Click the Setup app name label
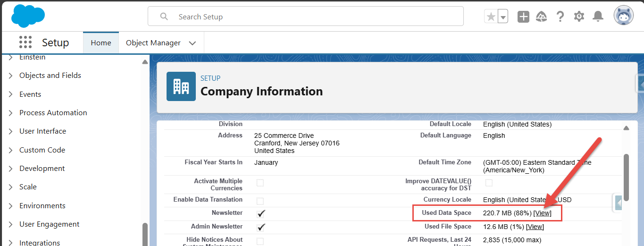The image size is (644, 246). point(55,42)
